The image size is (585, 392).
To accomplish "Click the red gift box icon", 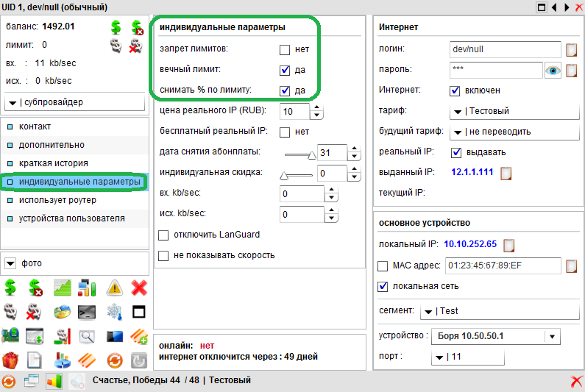I will pyautogui.click(x=10, y=361).
